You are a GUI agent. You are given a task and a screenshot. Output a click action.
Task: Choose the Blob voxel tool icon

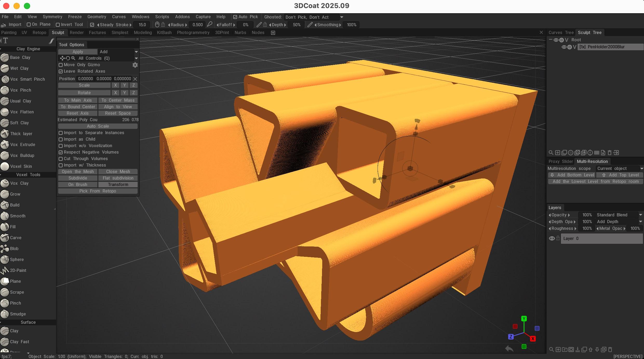(5, 248)
